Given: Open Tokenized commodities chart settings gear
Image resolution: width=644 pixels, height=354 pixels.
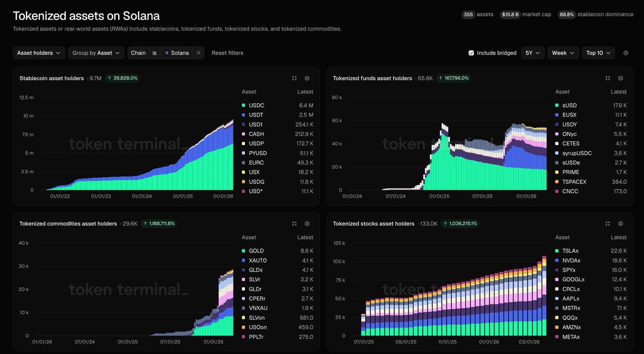Looking at the screenshot, I should point(307,224).
